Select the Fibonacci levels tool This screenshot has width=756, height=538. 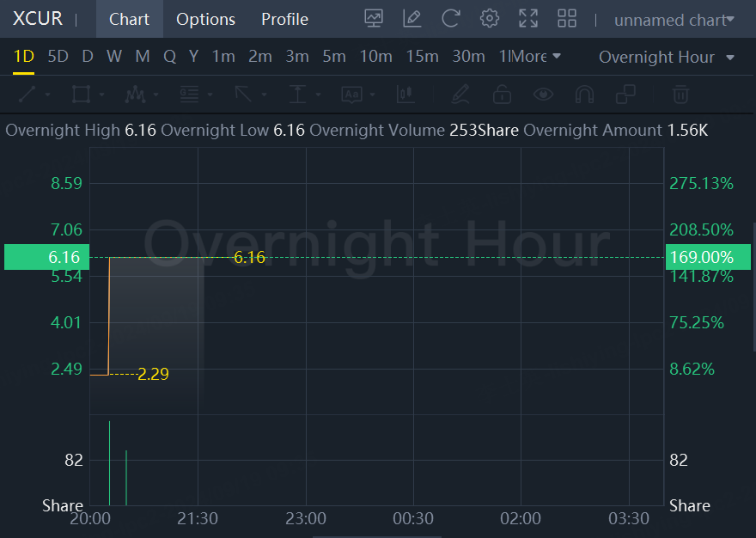[x=189, y=94]
